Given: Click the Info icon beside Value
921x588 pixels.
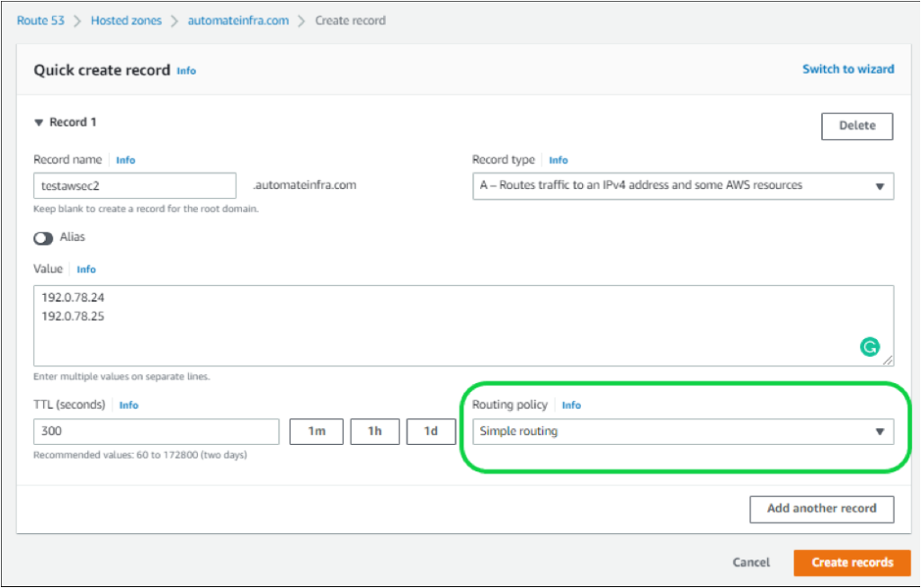Looking at the screenshot, I should [86, 268].
